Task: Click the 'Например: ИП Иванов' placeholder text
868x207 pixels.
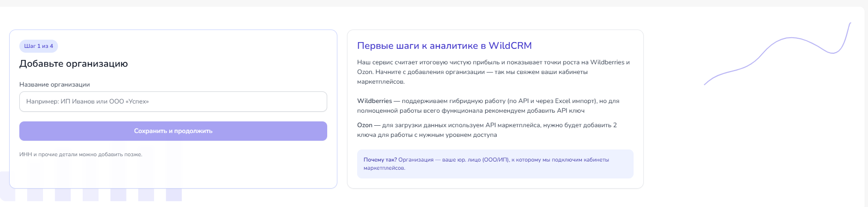Action: [87, 102]
